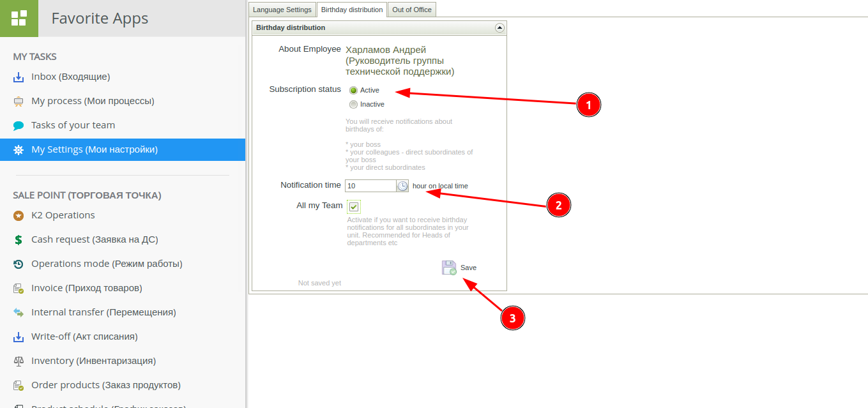Open My Settings (Мои настройки)
The image size is (868, 408).
(123, 149)
